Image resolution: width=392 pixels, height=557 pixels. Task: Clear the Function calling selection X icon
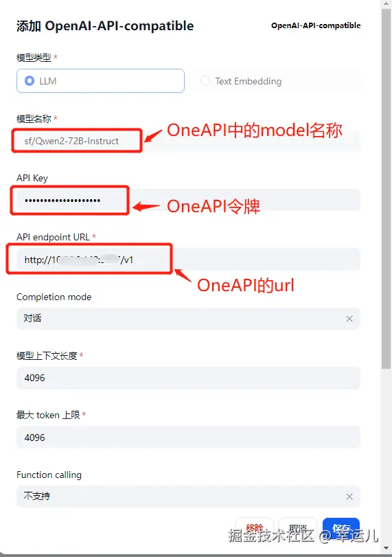click(x=349, y=497)
